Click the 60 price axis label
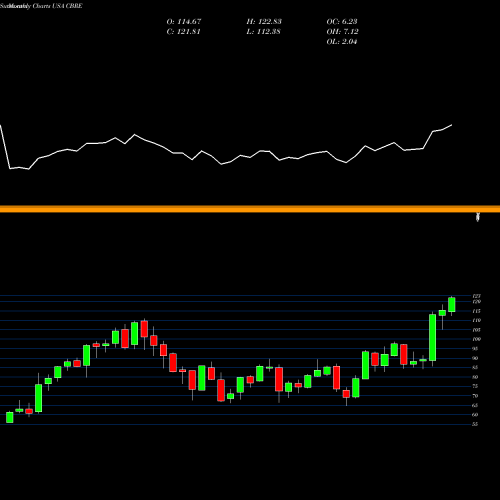 click(x=475, y=415)
